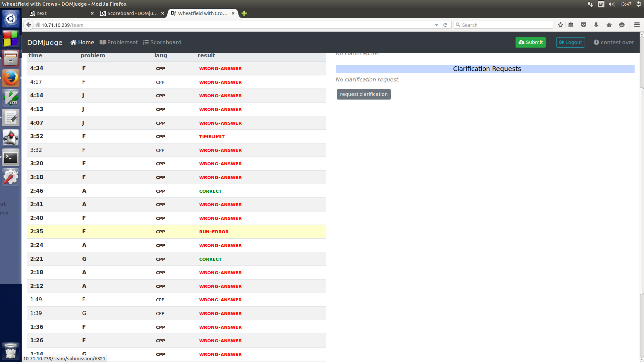644x362 pixels.
Task: Click the browser back arrow
Action: pyautogui.click(x=29, y=25)
